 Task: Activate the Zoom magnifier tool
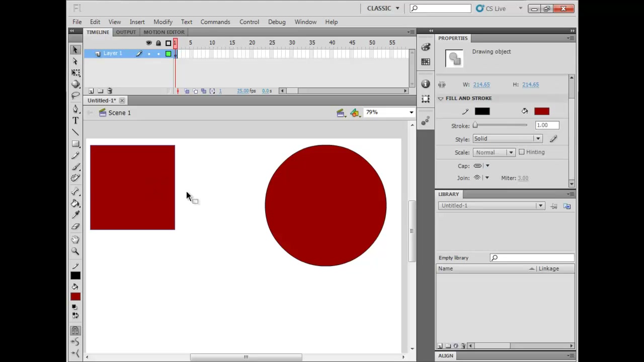click(75, 251)
